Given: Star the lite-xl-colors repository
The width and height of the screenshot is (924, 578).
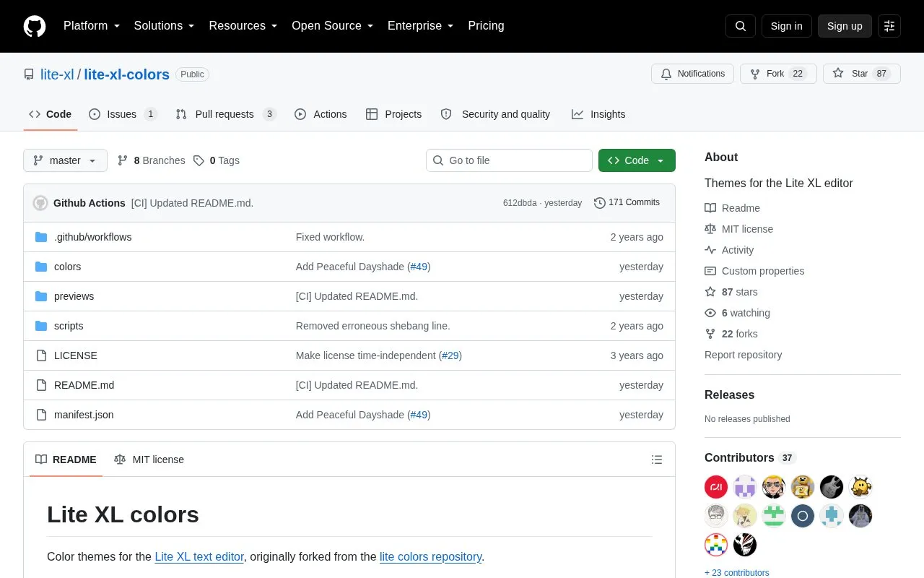Looking at the screenshot, I should click(862, 74).
